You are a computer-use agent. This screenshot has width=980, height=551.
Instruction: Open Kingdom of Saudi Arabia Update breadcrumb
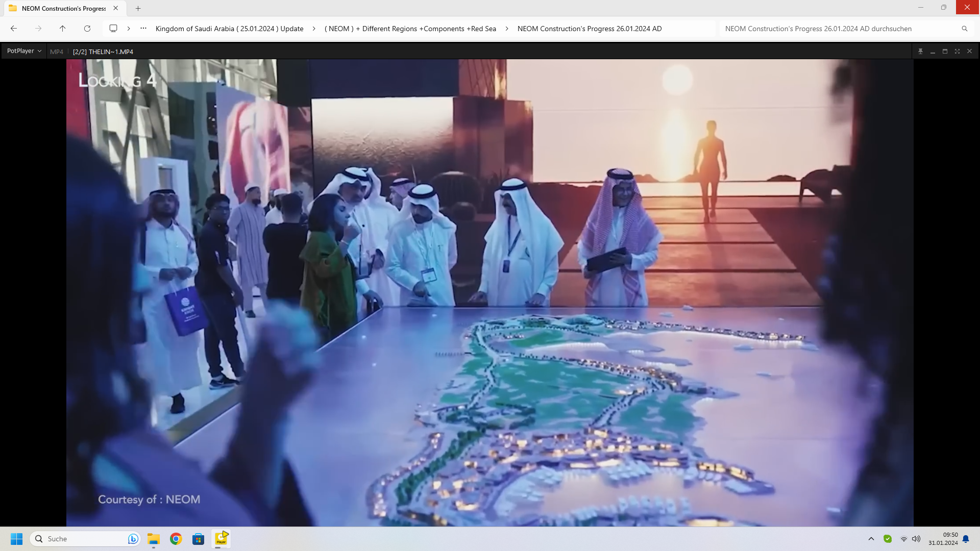click(229, 29)
